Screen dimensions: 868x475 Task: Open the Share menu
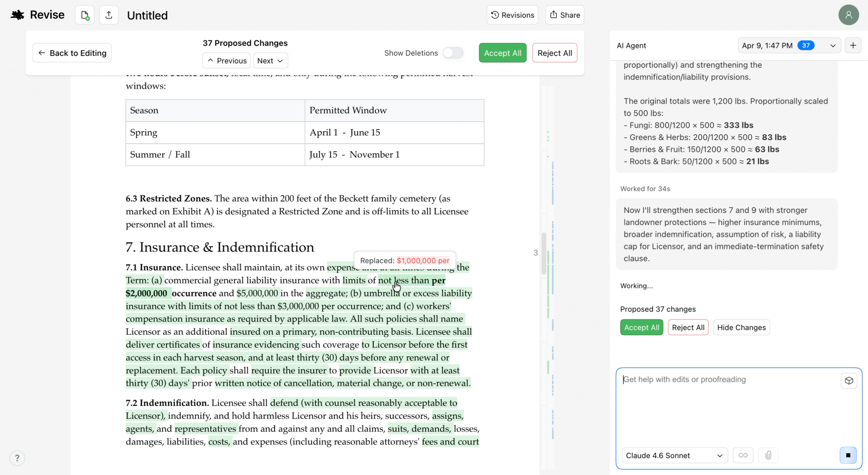[564, 15]
